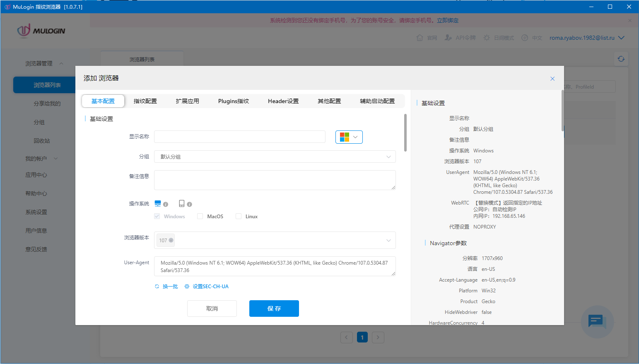The height and width of the screenshot is (364, 639).
Task: Check the MacOS checkbox
Action: [200, 216]
